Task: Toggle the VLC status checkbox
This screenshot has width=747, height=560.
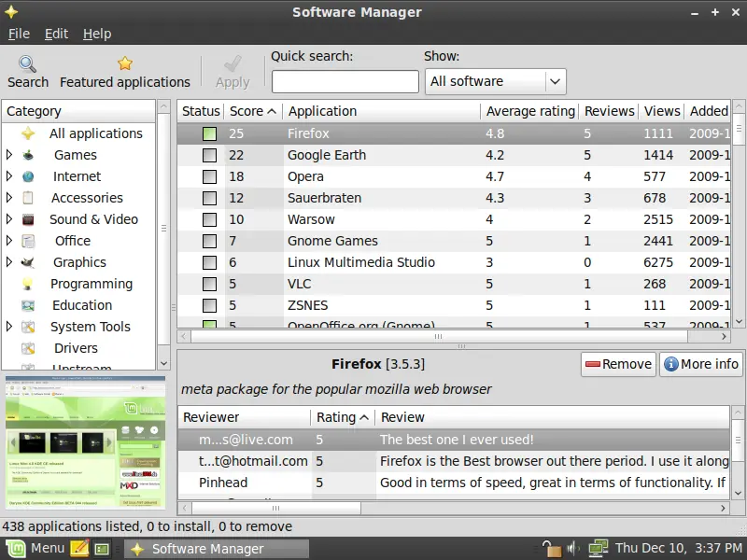Action: click(x=210, y=284)
